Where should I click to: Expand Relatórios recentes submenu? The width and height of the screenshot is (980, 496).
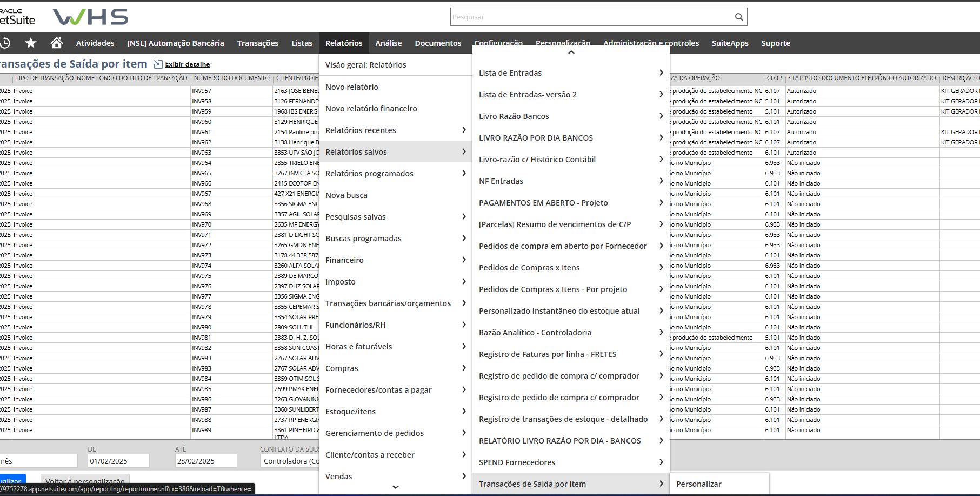click(395, 130)
